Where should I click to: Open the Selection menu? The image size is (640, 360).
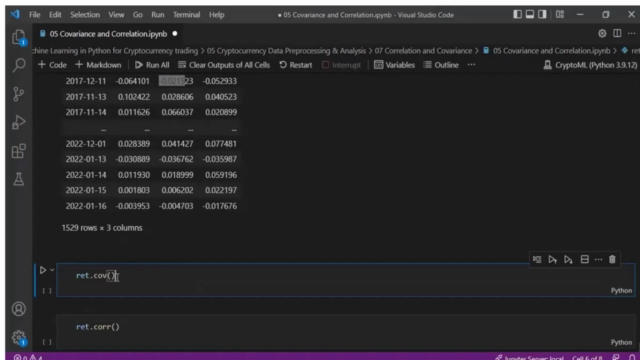click(x=85, y=15)
